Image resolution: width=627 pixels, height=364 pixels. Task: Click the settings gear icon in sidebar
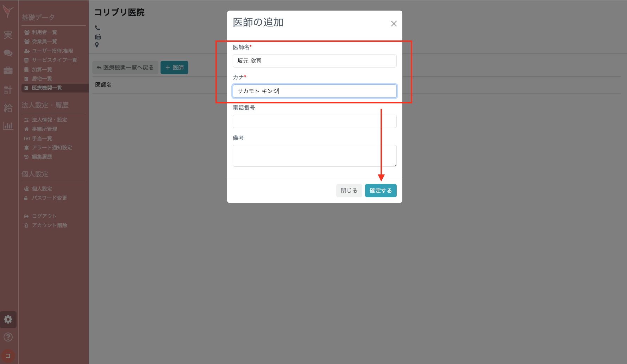coord(8,319)
